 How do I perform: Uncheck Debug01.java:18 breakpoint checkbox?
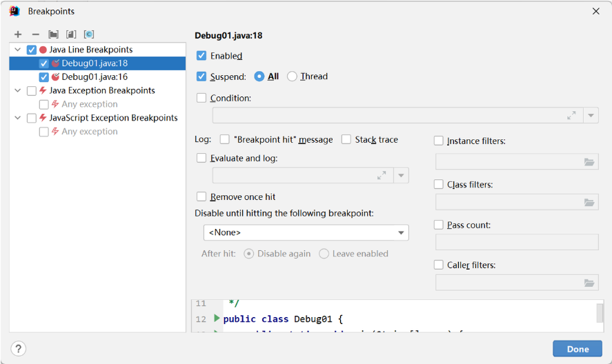click(43, 63)
